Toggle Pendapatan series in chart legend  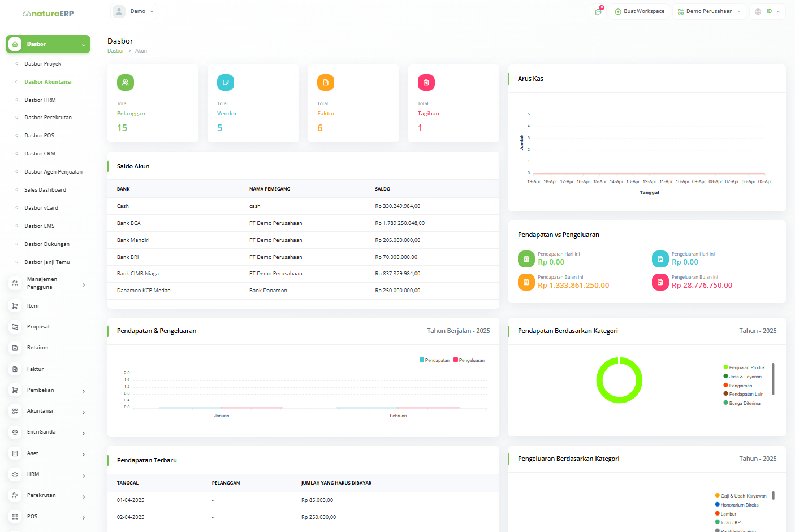tap(434, 360)
